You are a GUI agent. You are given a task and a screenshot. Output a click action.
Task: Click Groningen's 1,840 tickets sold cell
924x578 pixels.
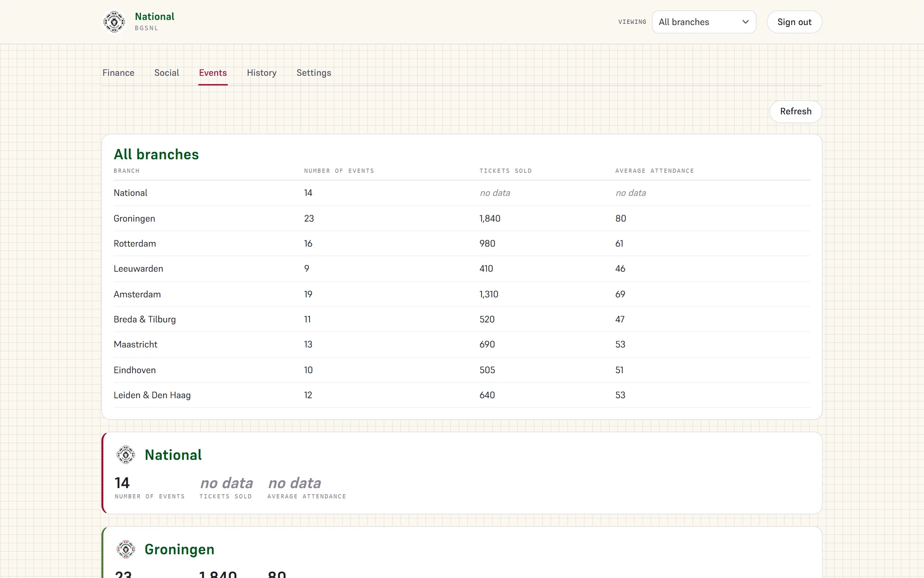(490, 218)
